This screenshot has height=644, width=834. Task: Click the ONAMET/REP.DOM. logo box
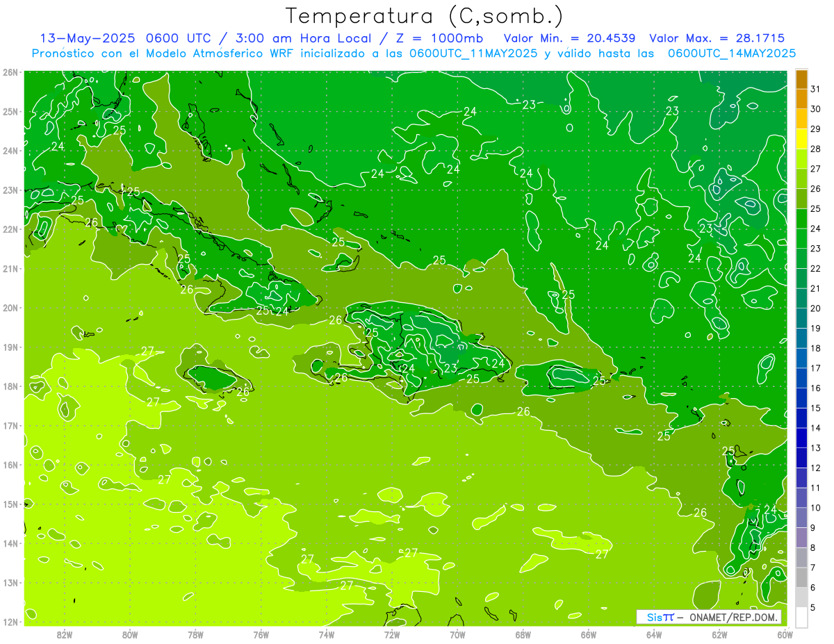coord(709,617)
